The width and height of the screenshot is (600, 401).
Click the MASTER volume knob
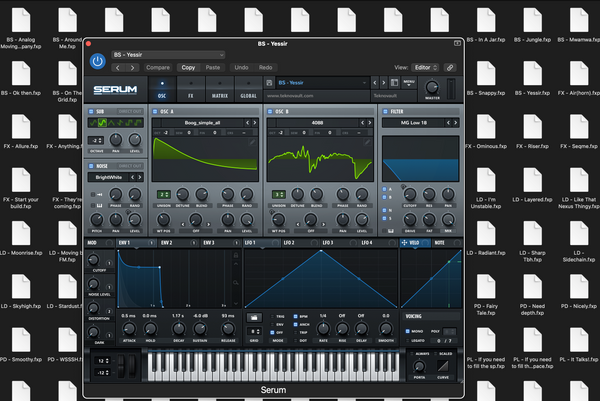tap(432, 87)
